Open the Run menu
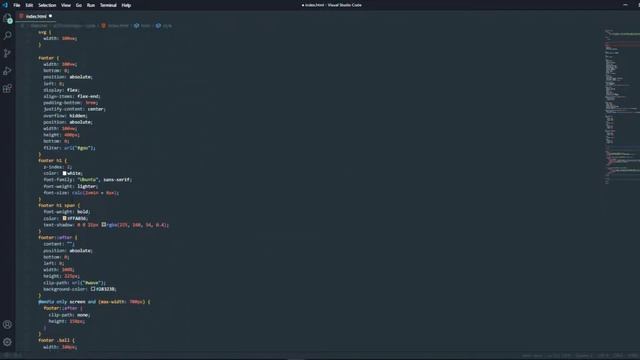640x360 pixels. [x=91, y=5]
